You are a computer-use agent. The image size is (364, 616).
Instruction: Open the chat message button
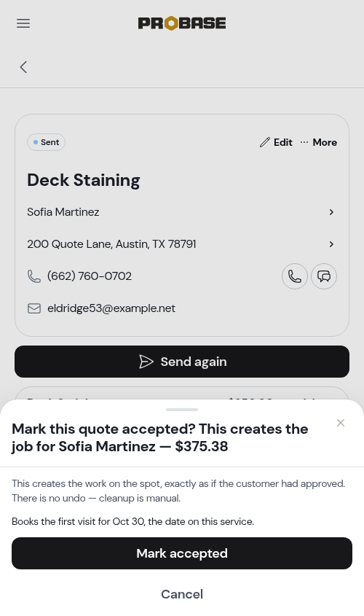[x=324, y=276]
